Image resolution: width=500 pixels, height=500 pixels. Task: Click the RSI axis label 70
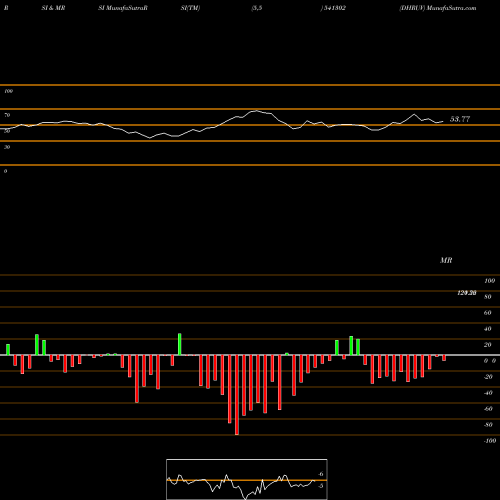[7, 115]
